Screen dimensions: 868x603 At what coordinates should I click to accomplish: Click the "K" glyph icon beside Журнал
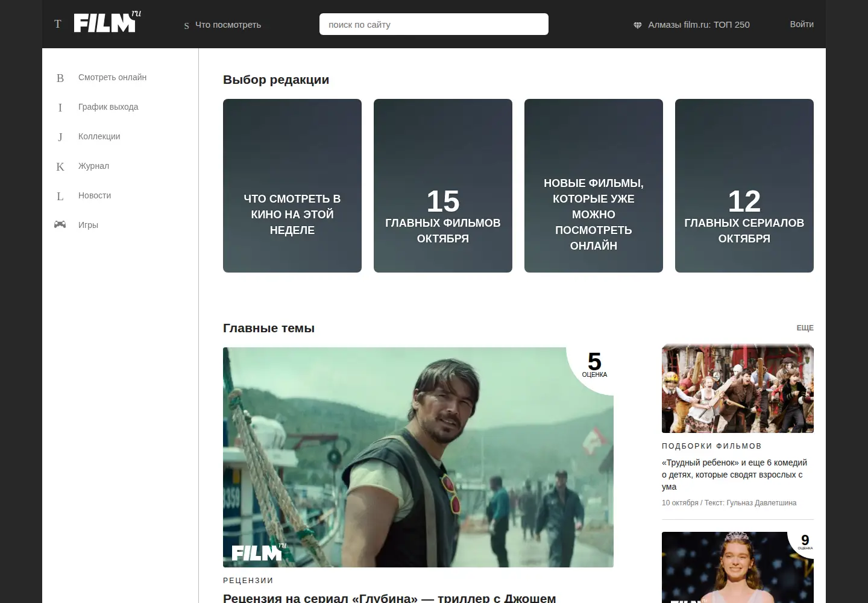(60, 166)
